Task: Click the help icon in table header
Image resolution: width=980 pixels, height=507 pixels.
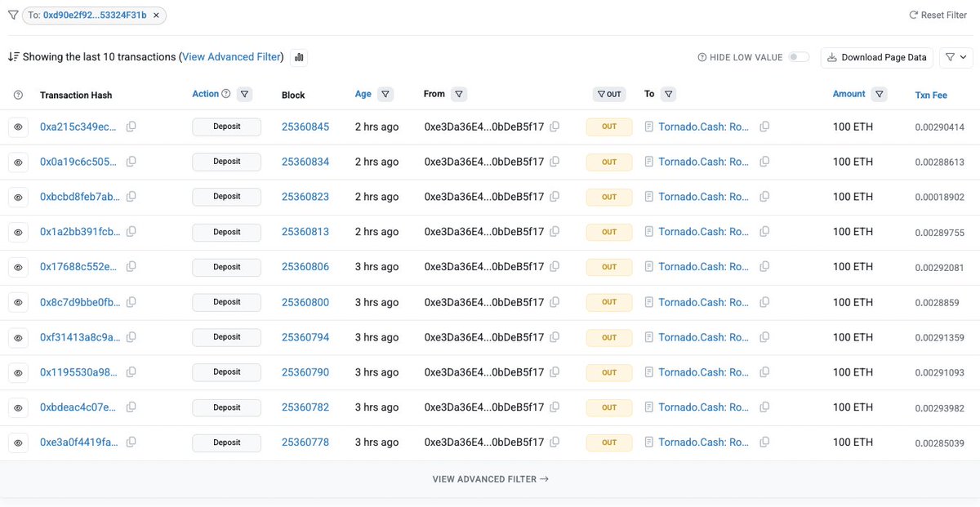Action: [19, 96]
